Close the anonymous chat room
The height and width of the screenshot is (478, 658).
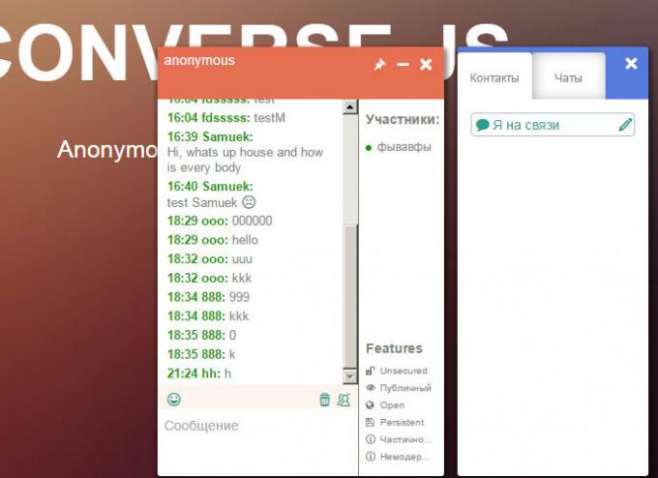426,65
